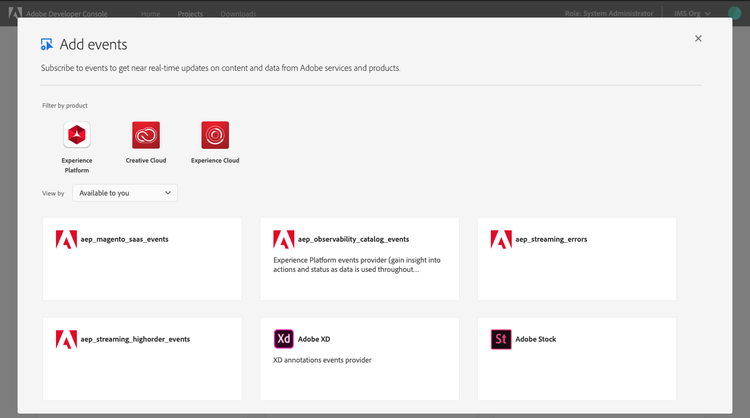The height and width of the screenshot is (418, 750).
Task: Select the aep_magento_saas_events card
Action: pyautogui.click(x=142, y=259)
